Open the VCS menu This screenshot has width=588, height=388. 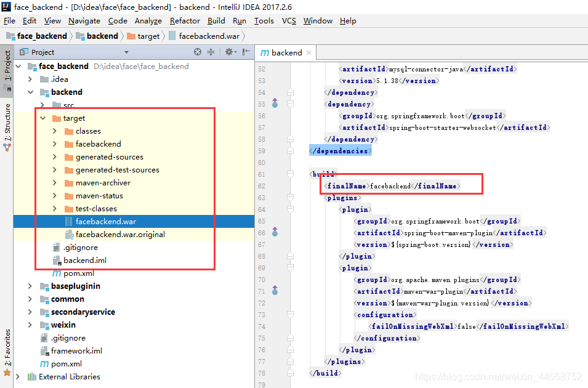[289, 21]
